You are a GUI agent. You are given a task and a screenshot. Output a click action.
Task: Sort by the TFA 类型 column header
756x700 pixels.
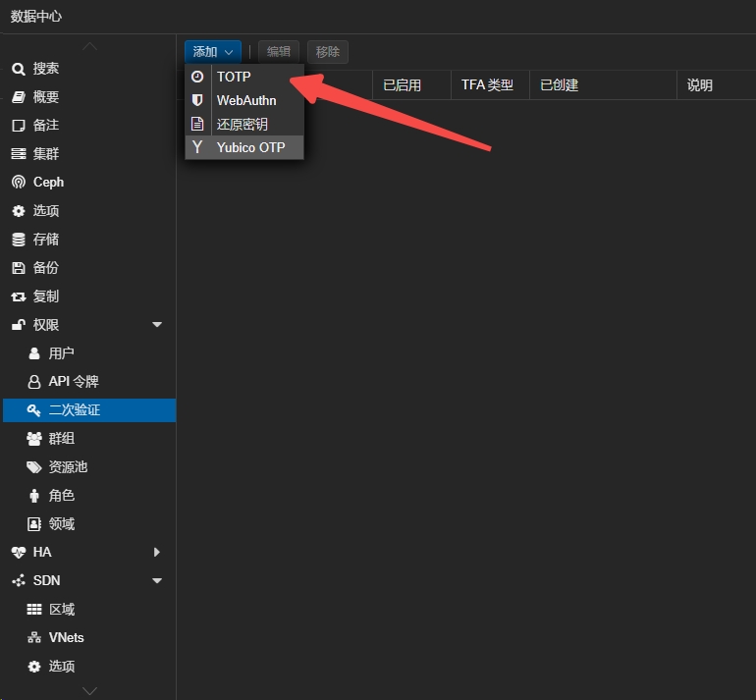point(490,85)
